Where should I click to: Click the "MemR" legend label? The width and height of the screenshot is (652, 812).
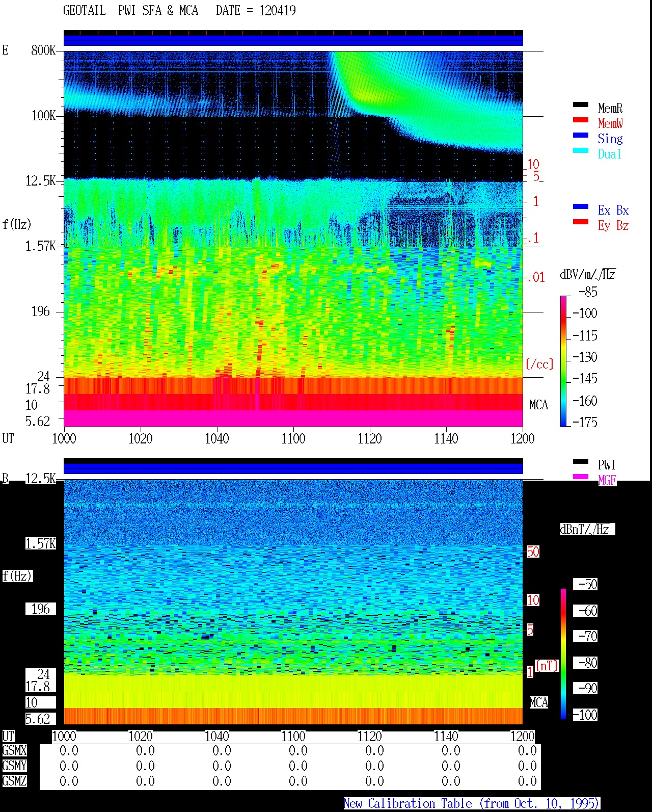point(610,108)
